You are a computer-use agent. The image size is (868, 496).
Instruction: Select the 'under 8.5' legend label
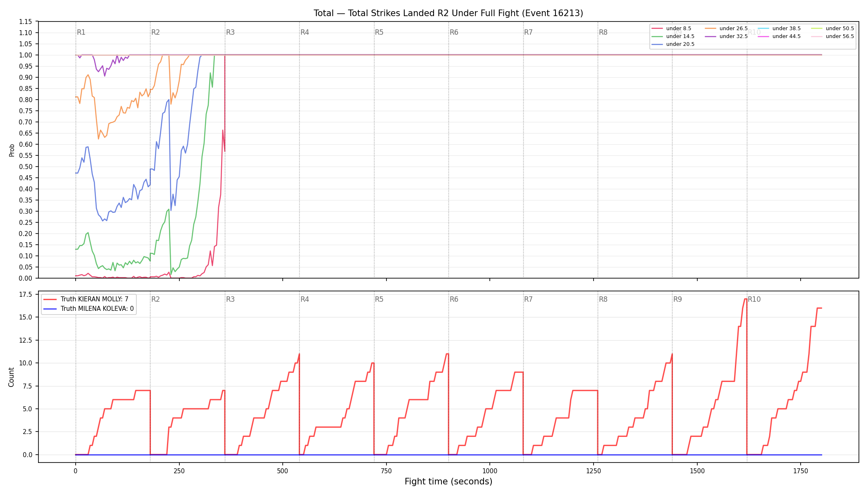[679, 29]
